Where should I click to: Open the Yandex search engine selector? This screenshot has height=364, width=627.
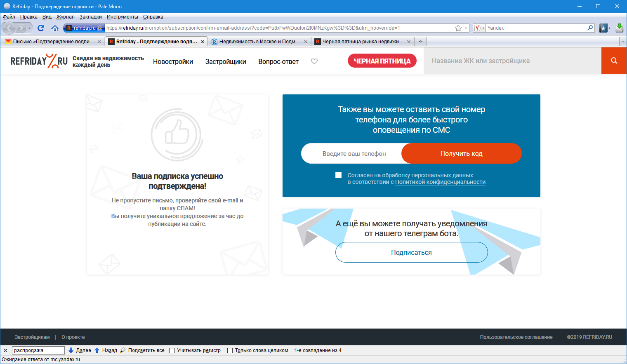tap(479, 28)
